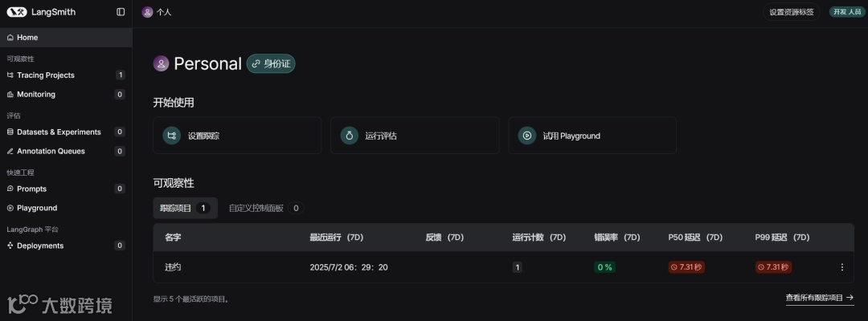Click the 设置跟踪 card icon
868x321 pixels.
(x=172, y=136)
